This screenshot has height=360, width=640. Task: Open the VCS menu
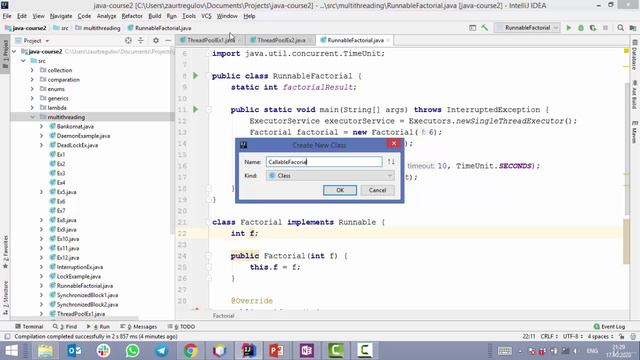click(206, 16)
